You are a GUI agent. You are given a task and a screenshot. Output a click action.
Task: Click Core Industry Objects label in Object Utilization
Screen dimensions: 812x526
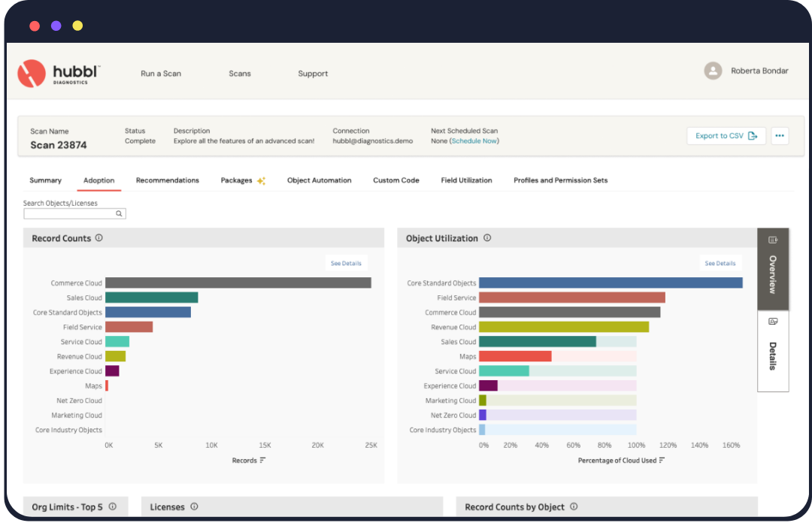[x=443, y=430]
